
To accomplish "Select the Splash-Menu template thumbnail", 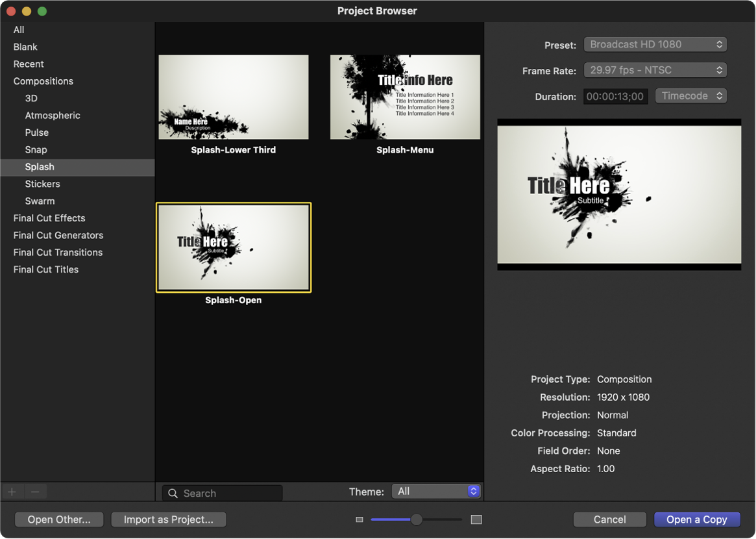I will (x=405, y=97).
